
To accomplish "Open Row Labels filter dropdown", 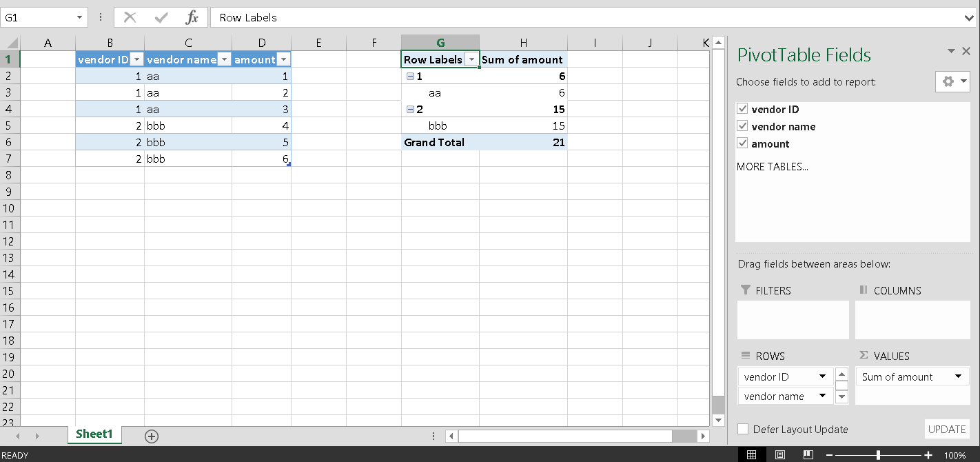I will tap(471, 60).
